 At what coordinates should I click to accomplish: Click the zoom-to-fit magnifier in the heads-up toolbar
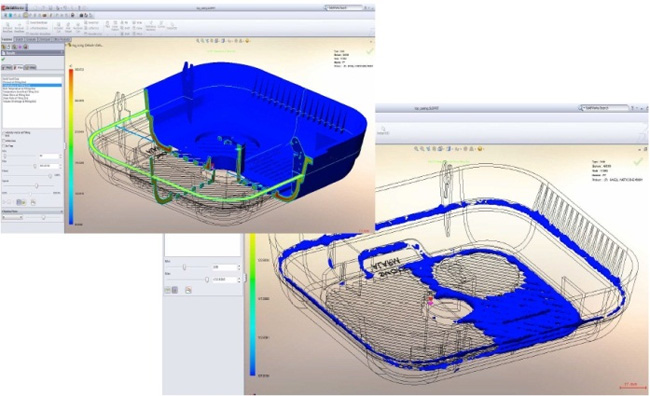pos(198,41)
